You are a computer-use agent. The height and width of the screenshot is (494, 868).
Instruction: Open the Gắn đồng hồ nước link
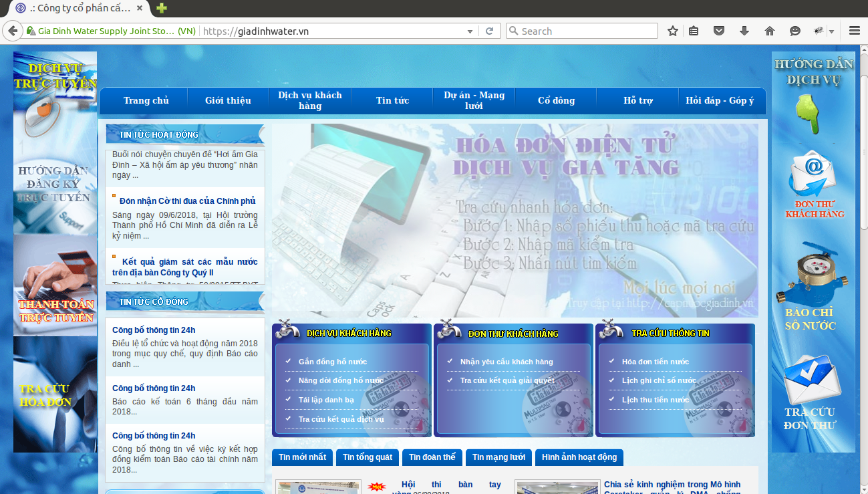coord(333,362)
